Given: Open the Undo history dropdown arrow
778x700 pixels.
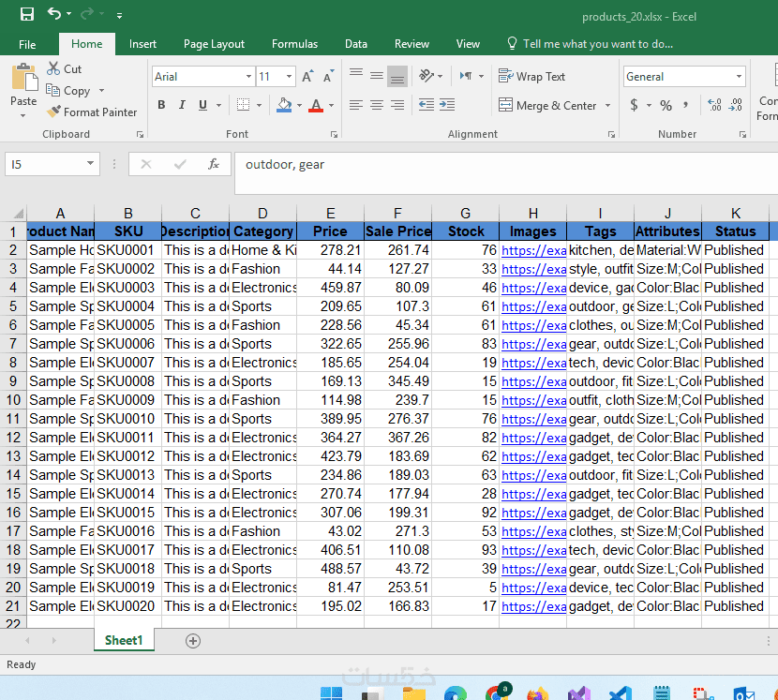Looking at the screenshot, I should coord(69,14).
